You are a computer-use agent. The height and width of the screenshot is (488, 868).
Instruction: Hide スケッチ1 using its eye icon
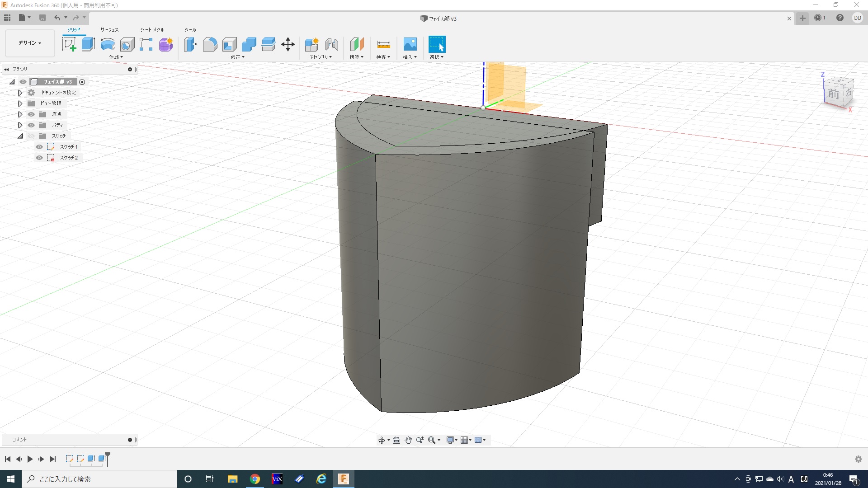[39, 147]
